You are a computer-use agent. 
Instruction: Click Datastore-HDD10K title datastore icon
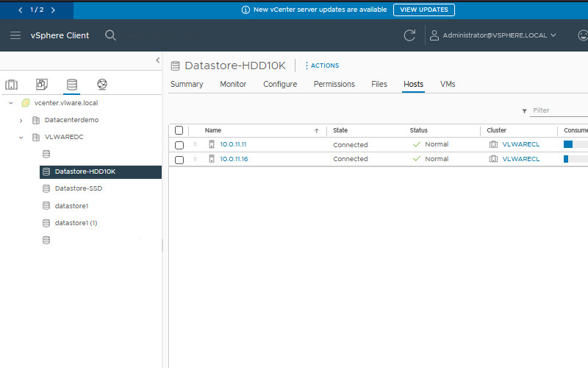click(x=175, y=66)
